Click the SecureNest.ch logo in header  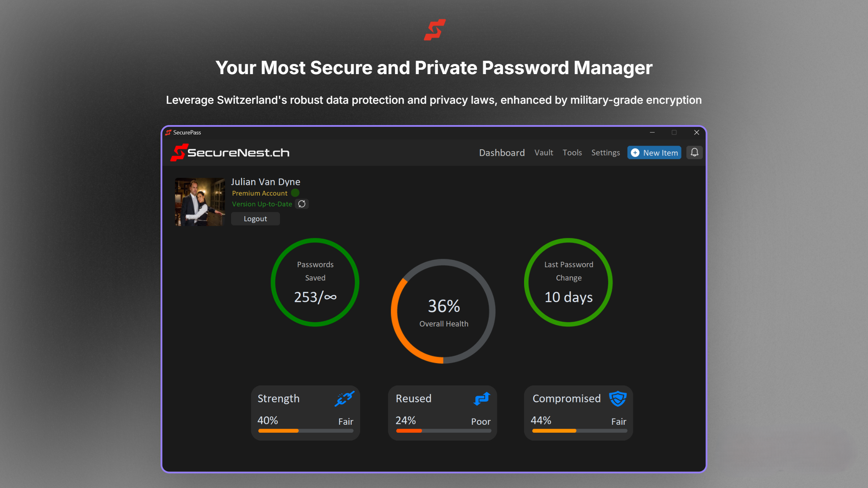[x=230, y=153]
